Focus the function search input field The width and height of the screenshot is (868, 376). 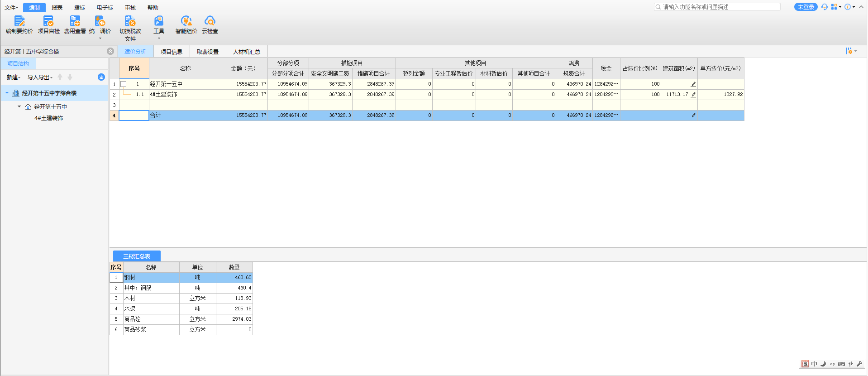(717, 7)
